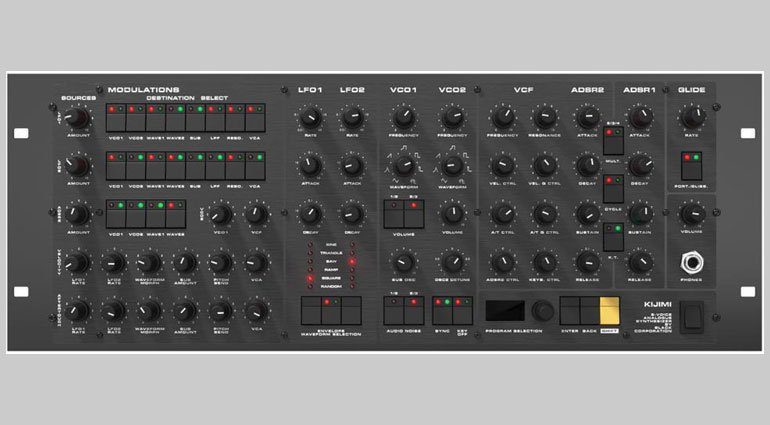Click the ADSR1 Attack knob
Screen dimensions: 770x425
(x=638, y=118)
